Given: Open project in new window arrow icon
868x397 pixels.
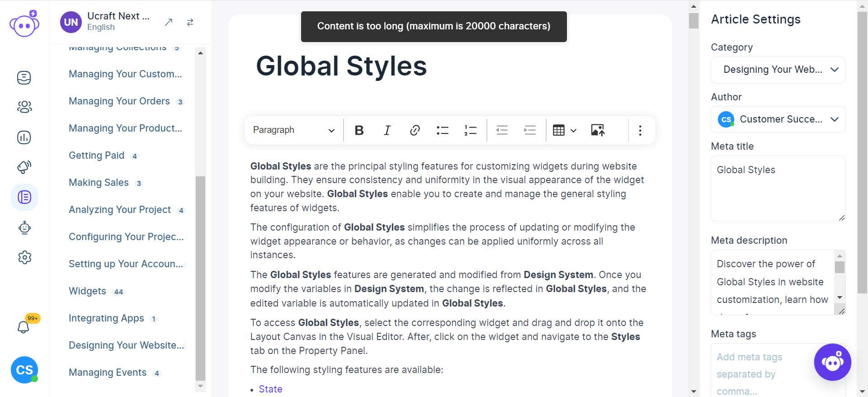Looking at the screenshot, I should 168,22.
